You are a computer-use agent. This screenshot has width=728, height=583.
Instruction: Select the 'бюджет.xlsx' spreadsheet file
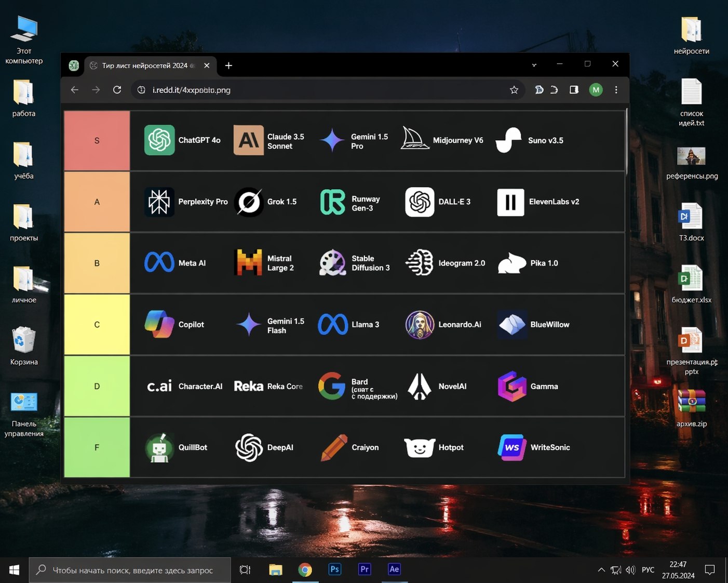[x=692, y=284]
